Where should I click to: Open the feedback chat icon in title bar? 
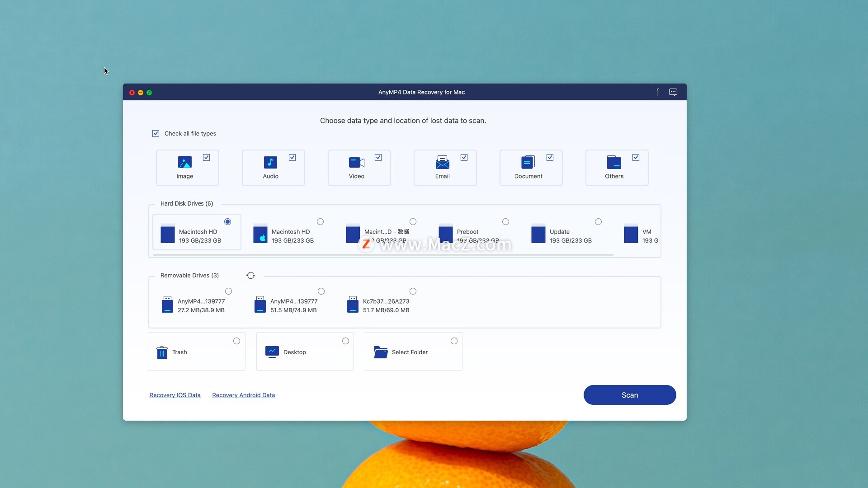pos(673,92)
